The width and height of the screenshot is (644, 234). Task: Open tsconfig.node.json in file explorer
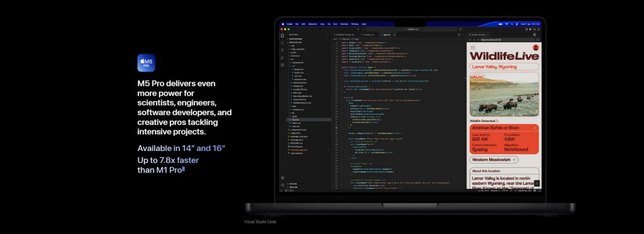coord(300,150)
